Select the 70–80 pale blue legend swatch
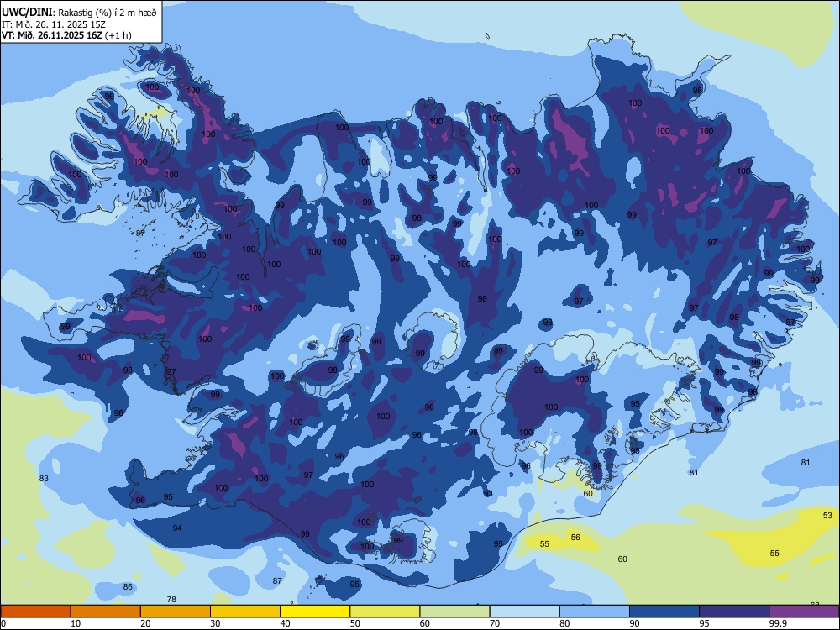 point(524,612)
